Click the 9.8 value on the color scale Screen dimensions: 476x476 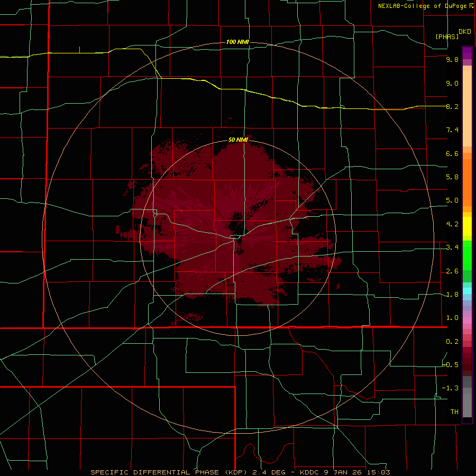[452, 60]
